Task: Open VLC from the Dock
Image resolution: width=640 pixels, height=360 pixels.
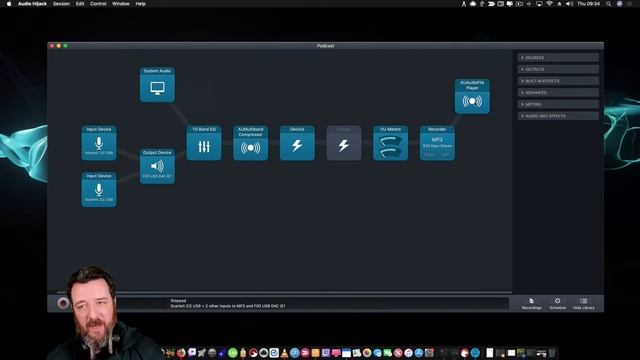Action: [284, 353]
